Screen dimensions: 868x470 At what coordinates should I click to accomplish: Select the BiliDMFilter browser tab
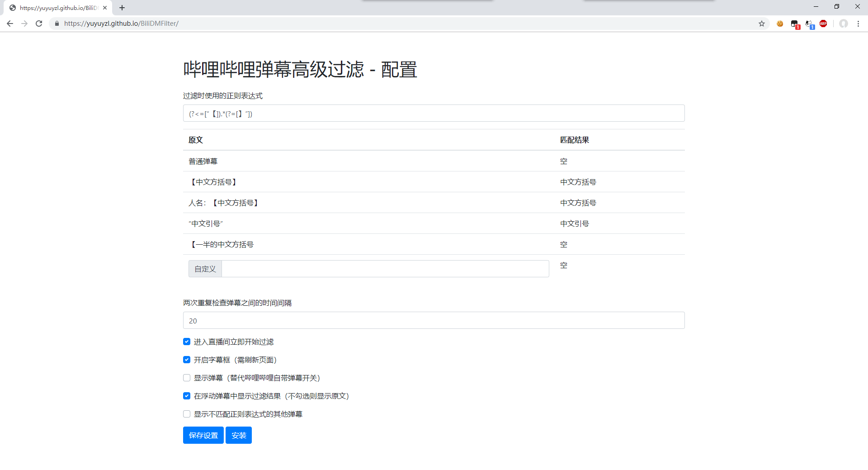tap(58, 8)
